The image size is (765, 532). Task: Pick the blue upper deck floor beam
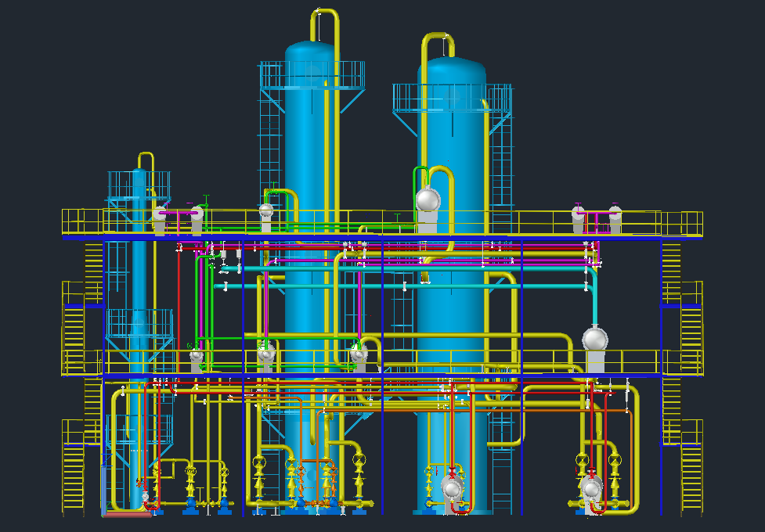click(376, 236)
